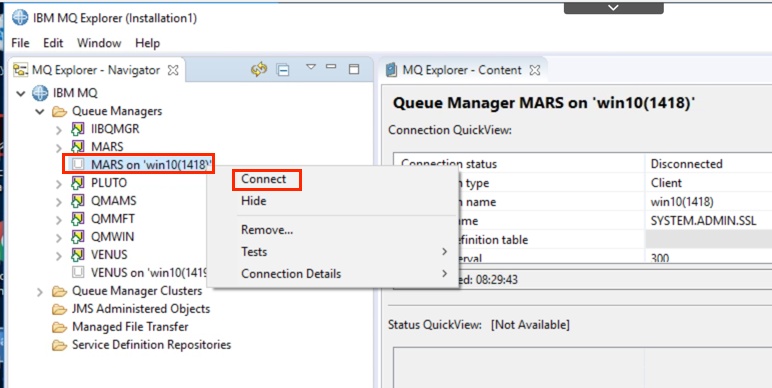
Task: Click the Refresh icon in Navigator toolbar
Action: (258, 70)
